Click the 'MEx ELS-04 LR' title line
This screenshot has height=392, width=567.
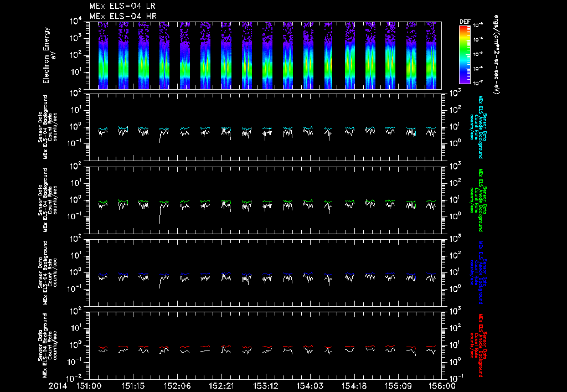point(122,6)
